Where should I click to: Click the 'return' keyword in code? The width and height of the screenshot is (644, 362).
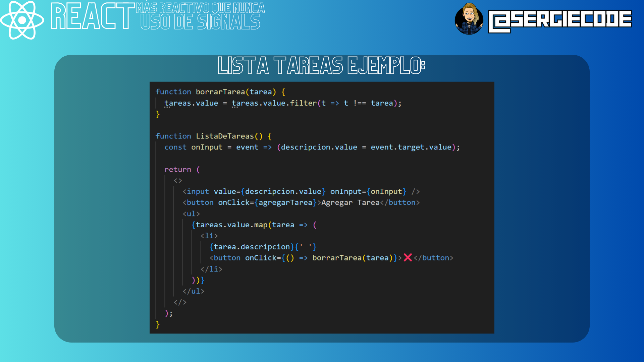point(177,170)
